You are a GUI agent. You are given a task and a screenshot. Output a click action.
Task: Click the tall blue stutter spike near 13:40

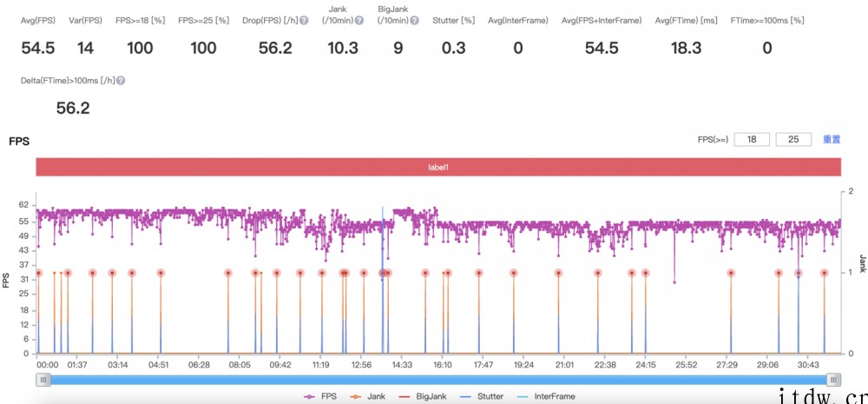pyautogui.click(x=383, y=280)
